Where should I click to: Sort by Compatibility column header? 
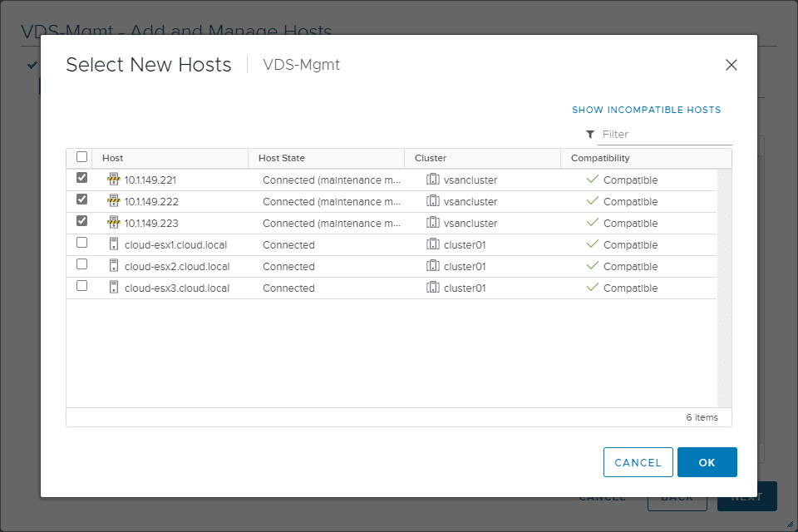click(600, 158)
